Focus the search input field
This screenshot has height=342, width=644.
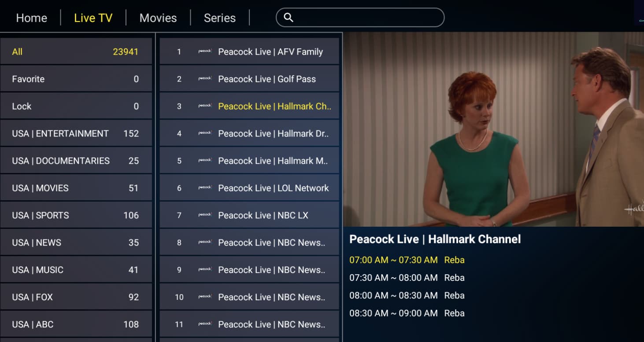click(x=360, y=17)
